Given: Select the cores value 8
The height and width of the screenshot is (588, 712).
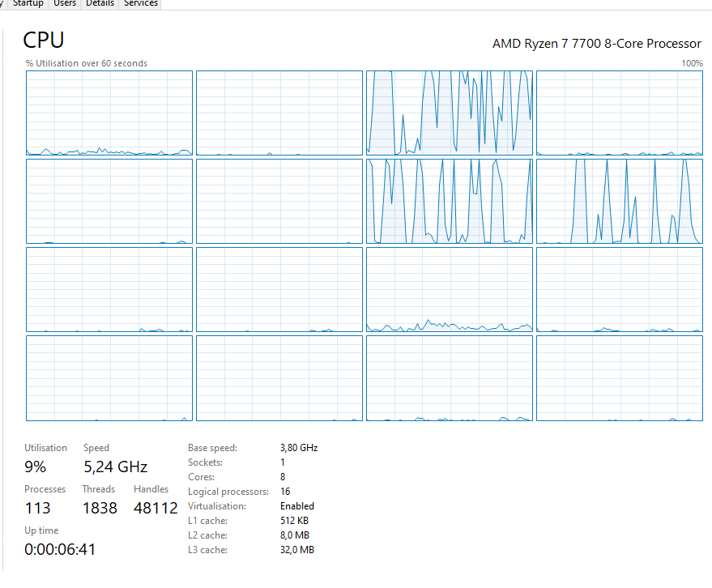Looking at the screenshot, I should 283,477.
